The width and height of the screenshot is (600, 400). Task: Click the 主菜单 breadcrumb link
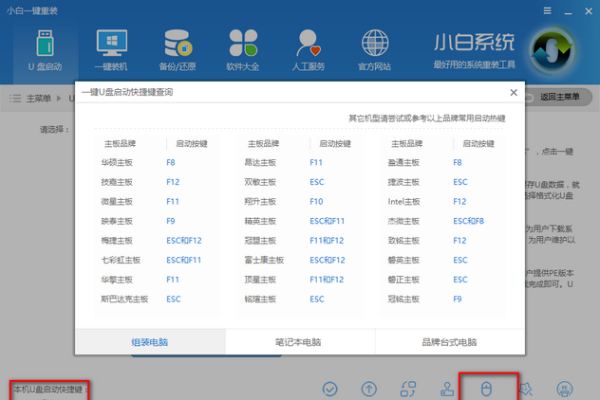[x=38, y=98]
